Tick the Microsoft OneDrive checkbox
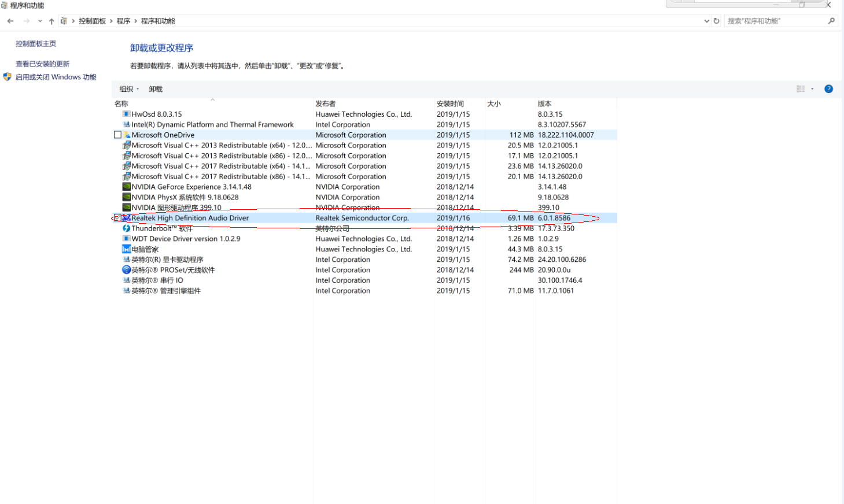This screenshot has height=504, width=844. (x=117, y=135)
